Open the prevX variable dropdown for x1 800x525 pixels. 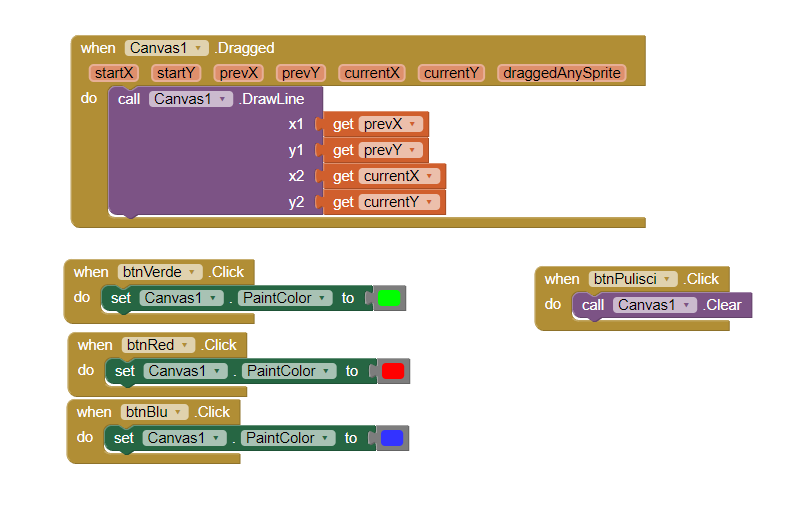tap(412, 124)
